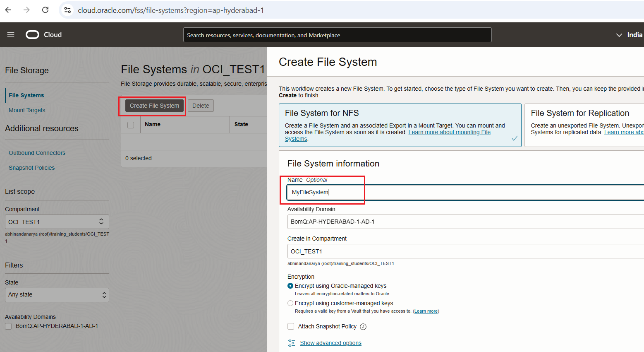
Task: Open the Compartment dropdown in List scope
Action: [x=57, y=222]
